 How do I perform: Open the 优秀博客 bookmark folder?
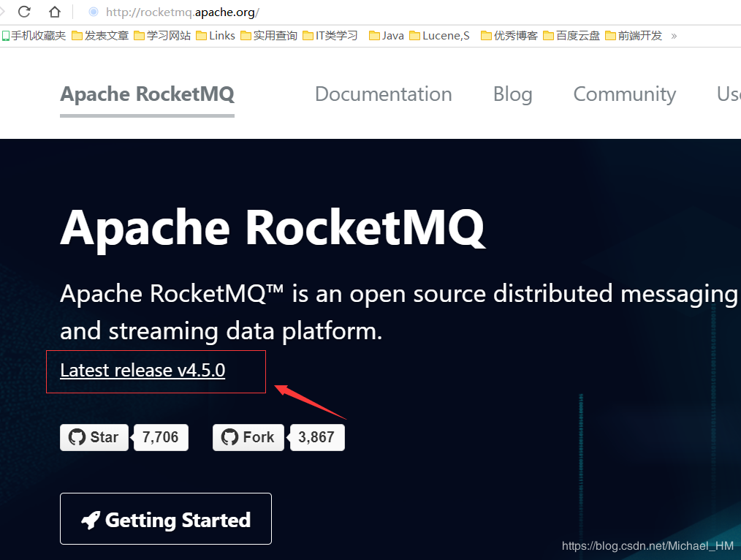[509, 36]
